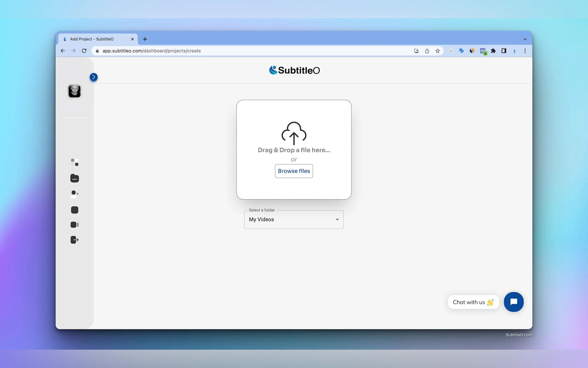This screenshot has height=368, width=588.
Task: Open the chat bubble widget
Action: pyautogui.click(x=513, y=302)
